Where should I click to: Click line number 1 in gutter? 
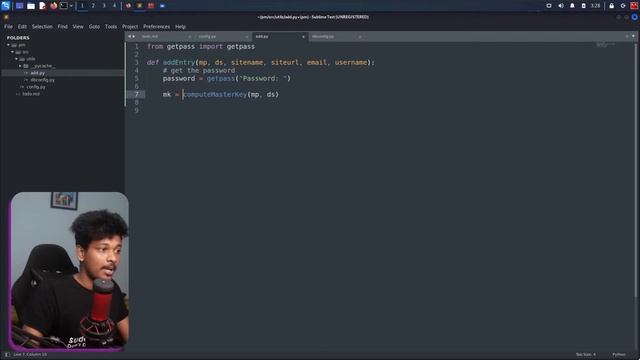point(137,46)
